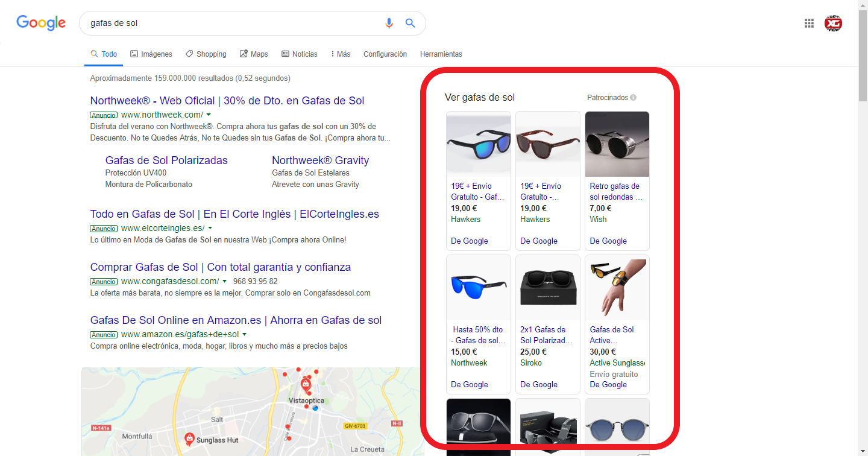Expand the arrow next to www.congafasdesol.com/
868x456 pixels.
[224, 281]
